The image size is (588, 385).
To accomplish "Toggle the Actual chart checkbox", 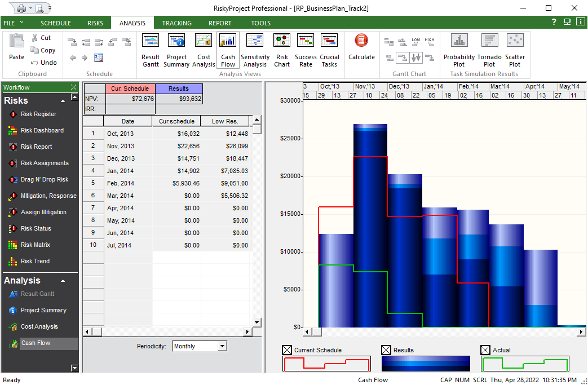I will [485, 350].
